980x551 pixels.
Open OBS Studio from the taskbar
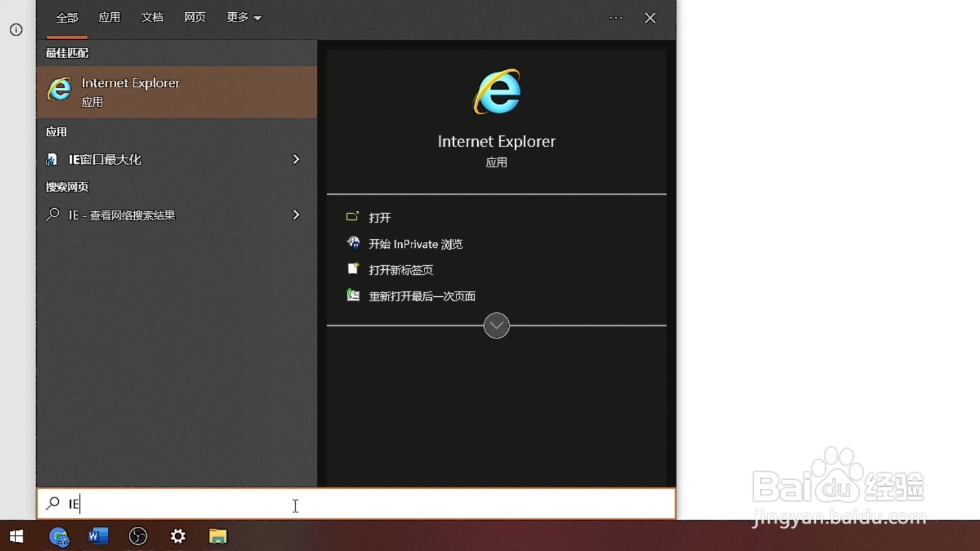tap(138, 536)
